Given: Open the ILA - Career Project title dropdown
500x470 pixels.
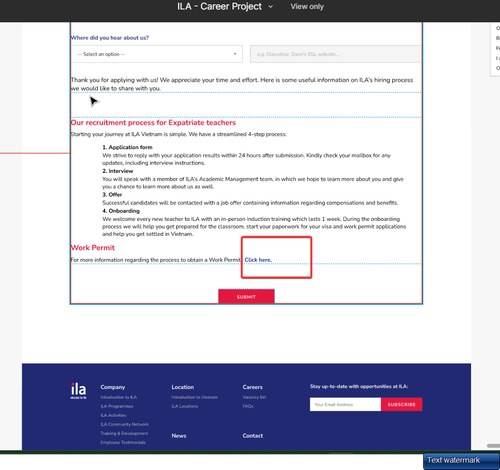Looking at the screenshot, I should pos(270,7).
